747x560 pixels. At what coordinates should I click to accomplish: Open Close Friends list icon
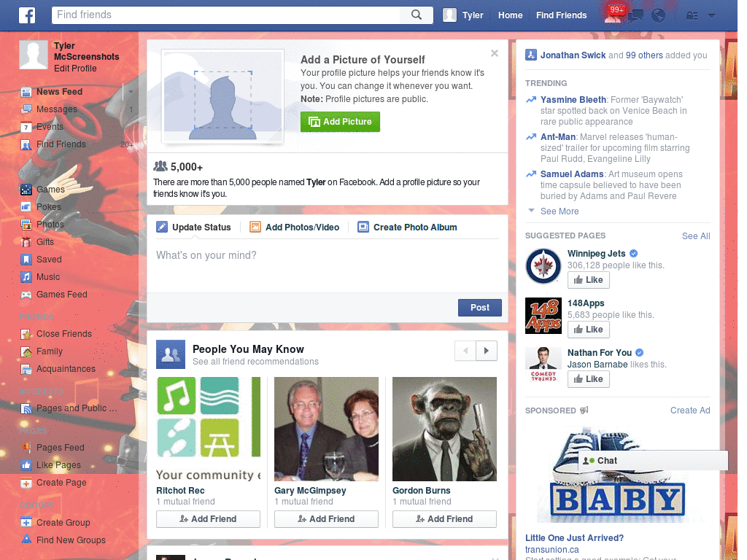(26, 334)
